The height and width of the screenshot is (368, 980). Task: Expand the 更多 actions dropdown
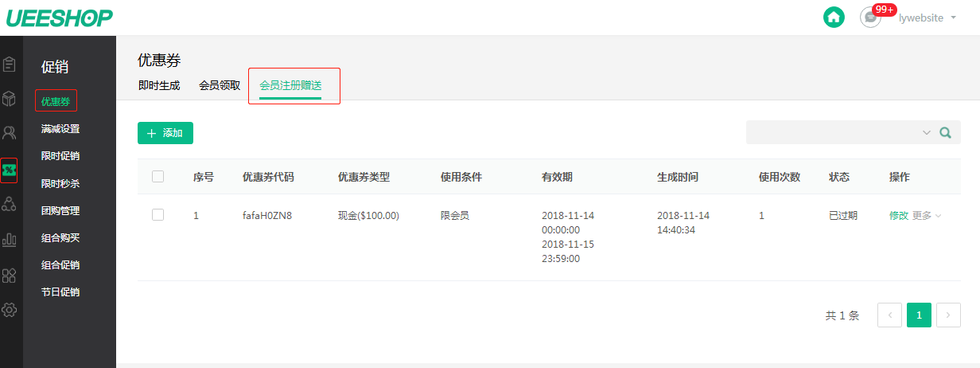point(927,216)
